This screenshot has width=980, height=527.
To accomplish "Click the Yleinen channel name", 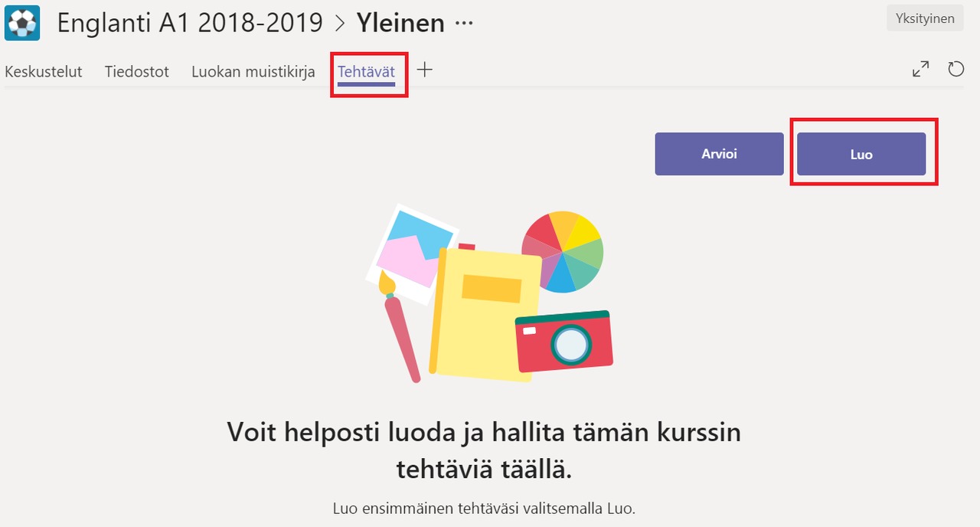I will (400, 23).
